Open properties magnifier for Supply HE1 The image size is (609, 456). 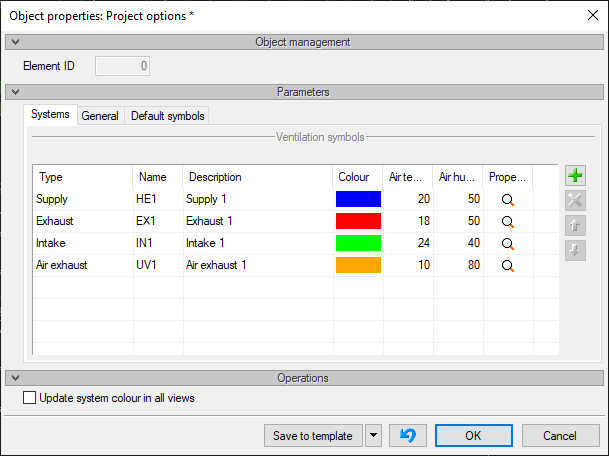click(x=508, y=200)
